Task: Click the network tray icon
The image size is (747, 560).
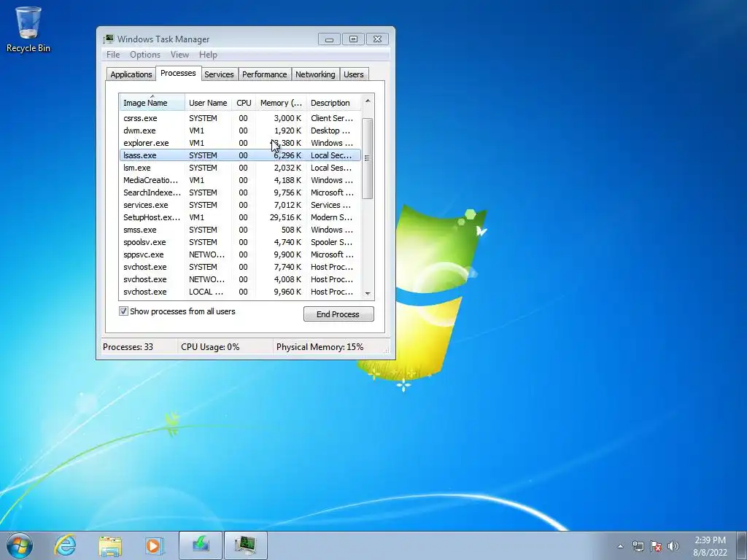Action: [638, 546]
